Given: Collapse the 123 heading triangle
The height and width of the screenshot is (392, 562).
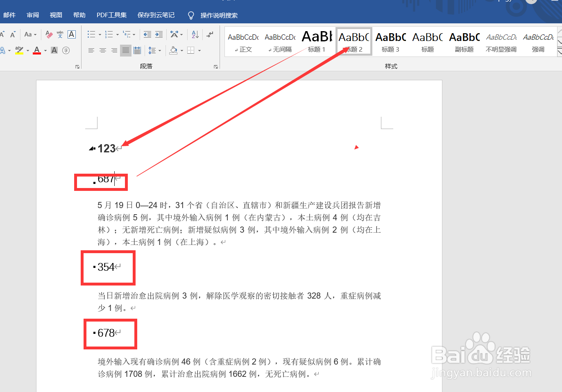Looking at the screenshot, I should click(92, 148).
